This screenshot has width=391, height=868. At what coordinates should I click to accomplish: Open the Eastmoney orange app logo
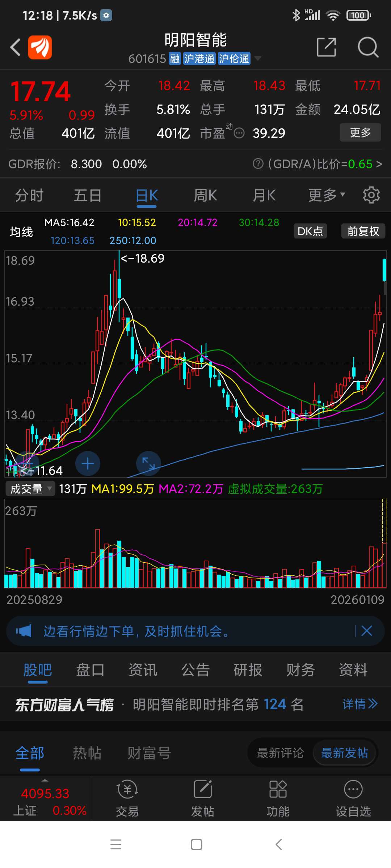coord(40,47)
